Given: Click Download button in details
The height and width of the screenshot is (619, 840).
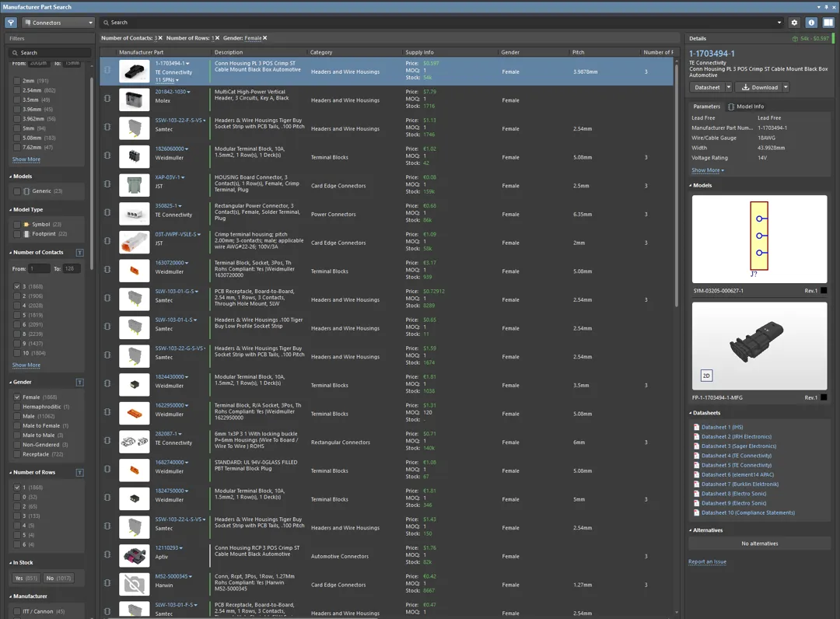Looking at the screenshot, I should click(759, 87).
